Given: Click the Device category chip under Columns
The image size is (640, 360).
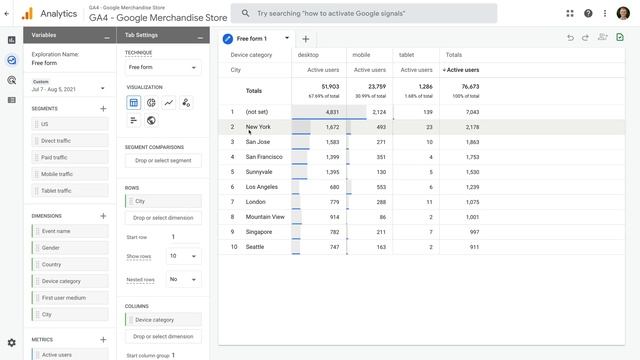Looking at the screenshot, I should coord(163,320).
